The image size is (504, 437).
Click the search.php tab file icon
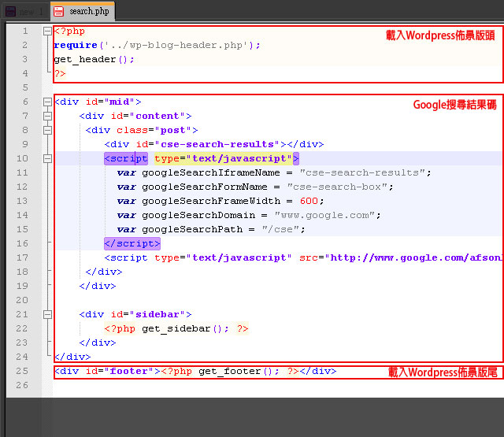click(x=59, y=12)
